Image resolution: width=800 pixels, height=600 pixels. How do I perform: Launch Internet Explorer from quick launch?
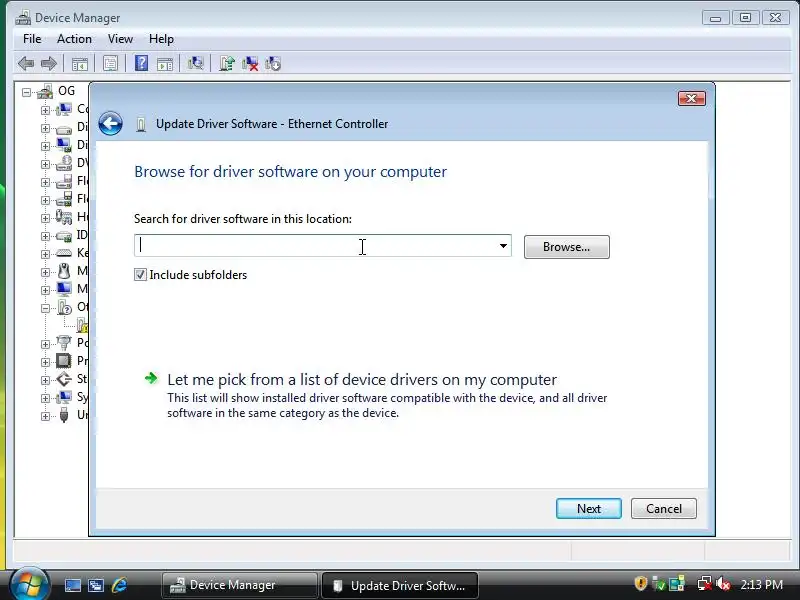click(119, 585)
